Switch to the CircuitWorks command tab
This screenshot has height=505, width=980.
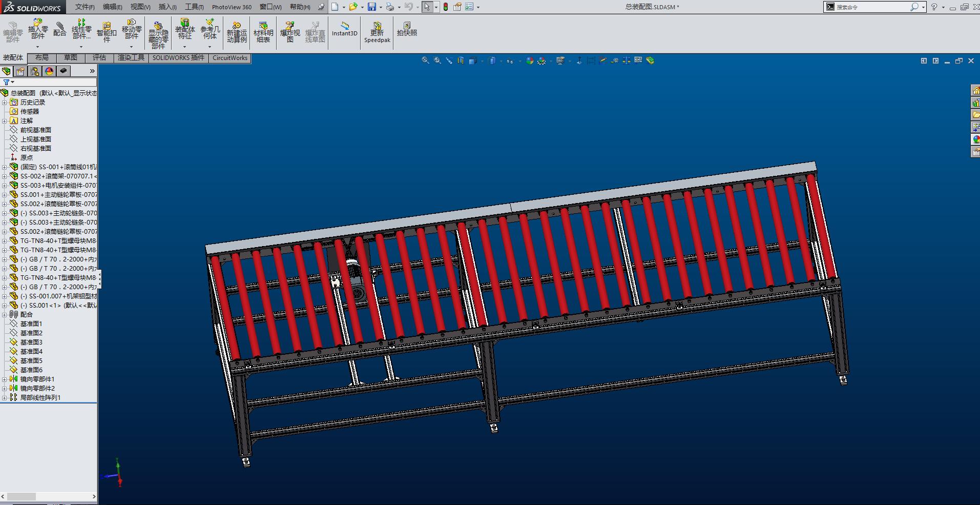(230, 58)
